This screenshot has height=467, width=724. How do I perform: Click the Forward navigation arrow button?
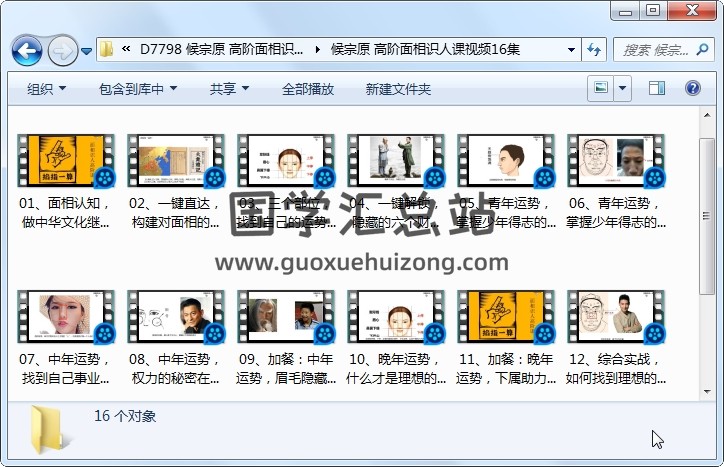pyautogui.click(x=62, y=49)
